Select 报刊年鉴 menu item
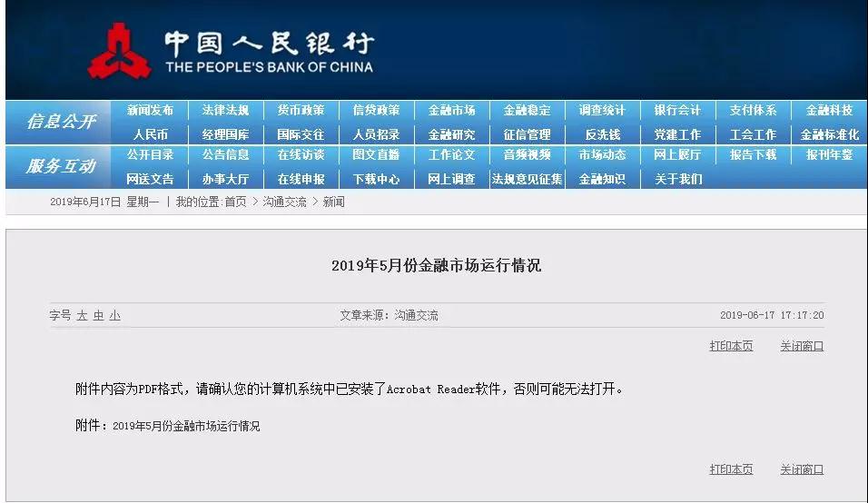868x503 pixels. click(829, 154)
